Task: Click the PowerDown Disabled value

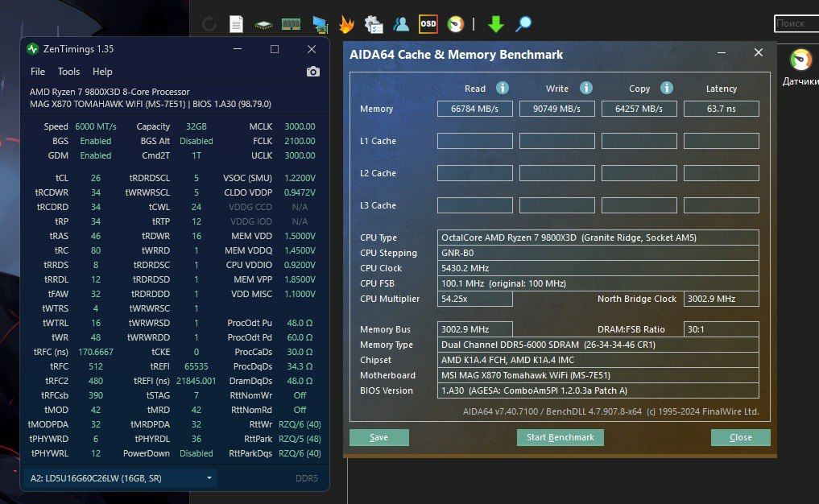Action: coord(196,453)
